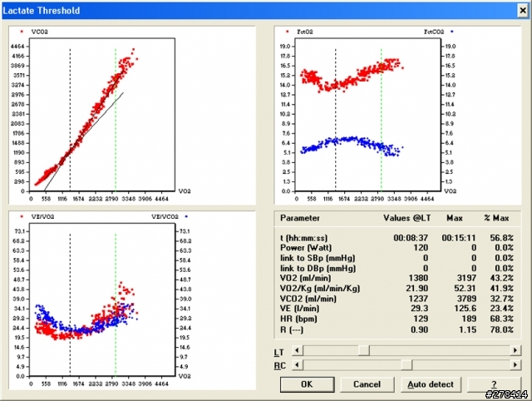
Task: Select the Power (Watt) parameter row
Action: [397, 248]
